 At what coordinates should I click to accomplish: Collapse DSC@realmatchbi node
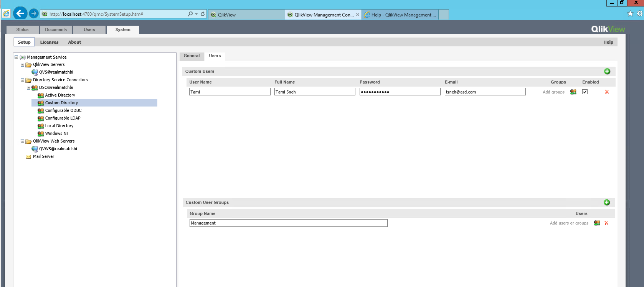[x=28, y=88]
